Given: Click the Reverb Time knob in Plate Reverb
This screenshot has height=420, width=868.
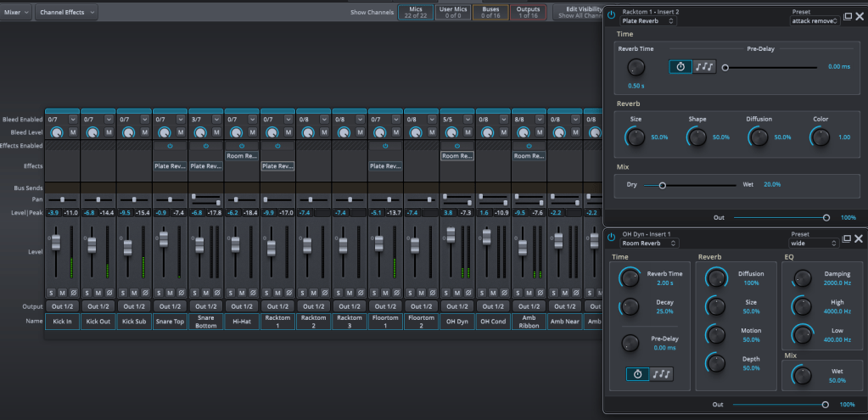Looking at the screenshot, I should pyautogui.click(x=635, y=68).
